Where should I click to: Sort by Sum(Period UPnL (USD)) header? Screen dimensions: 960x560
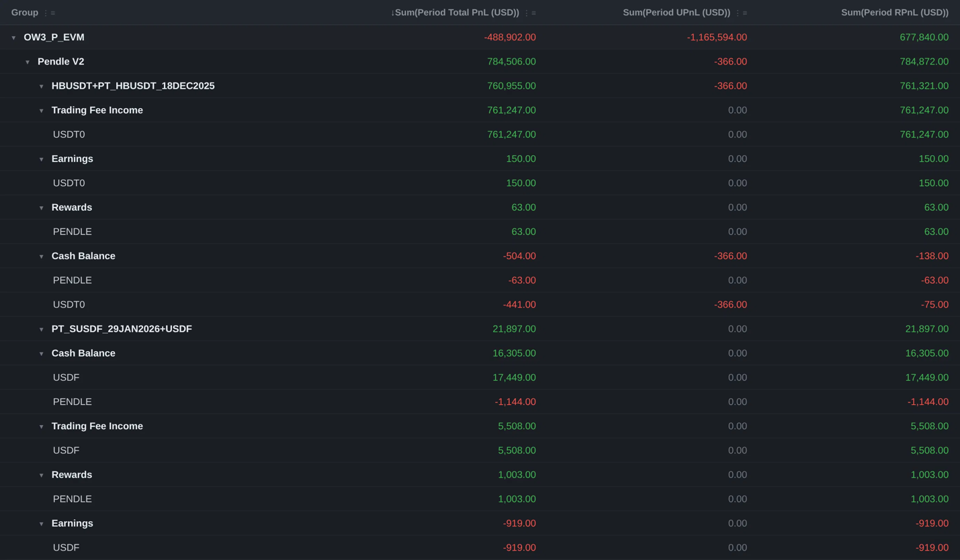(677, 13)
